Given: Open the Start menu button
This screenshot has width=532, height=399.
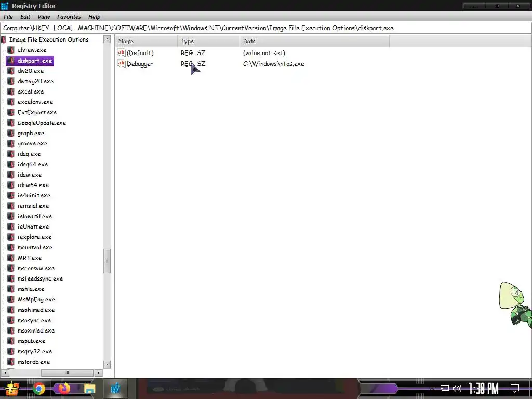Looking at the screenshot, I should [x=12, y=389].
